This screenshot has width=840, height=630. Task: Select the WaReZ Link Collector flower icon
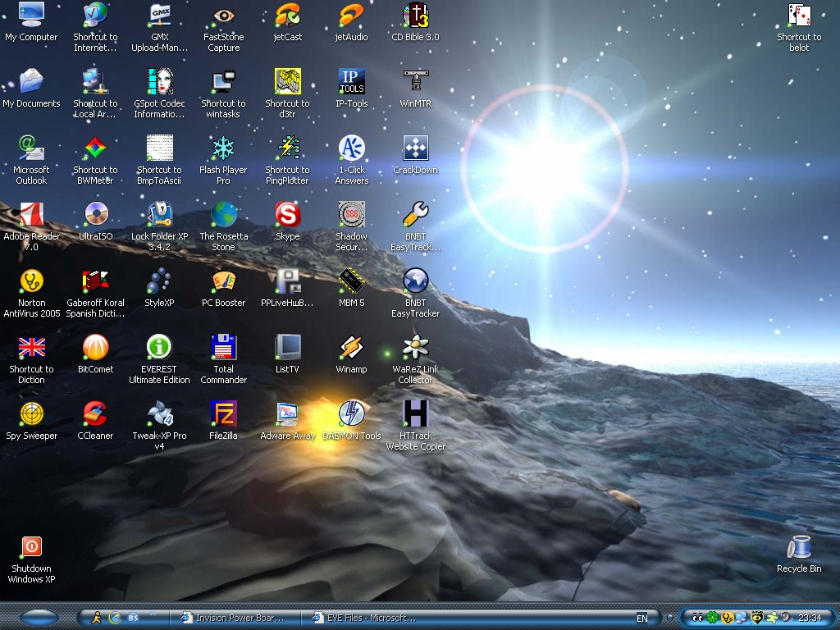416,347
